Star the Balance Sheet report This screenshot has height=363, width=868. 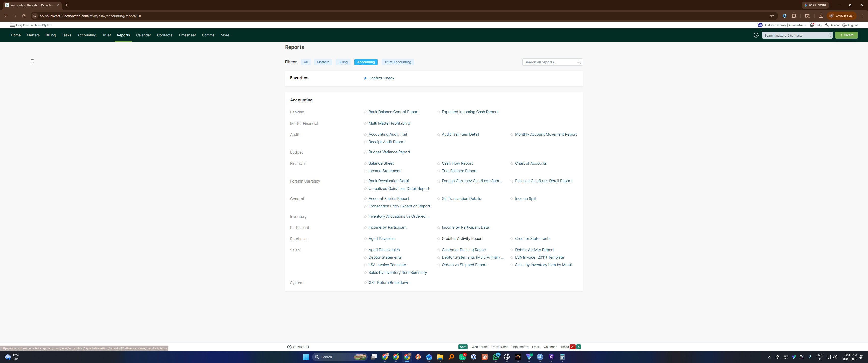pos(365,164)
